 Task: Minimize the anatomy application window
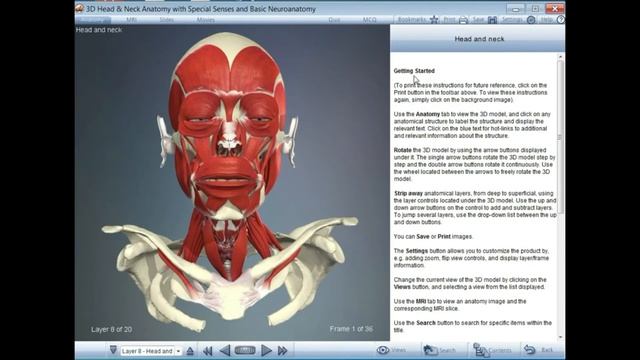516,8
